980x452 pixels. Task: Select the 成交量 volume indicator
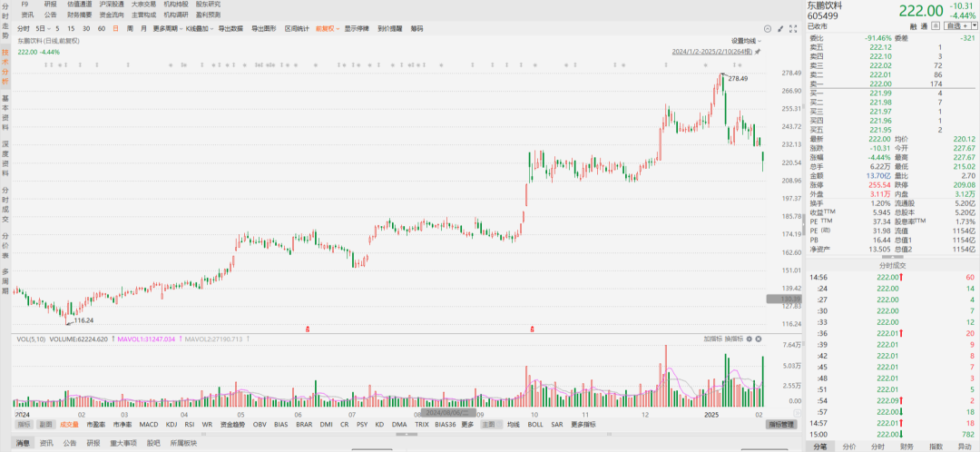69,425
